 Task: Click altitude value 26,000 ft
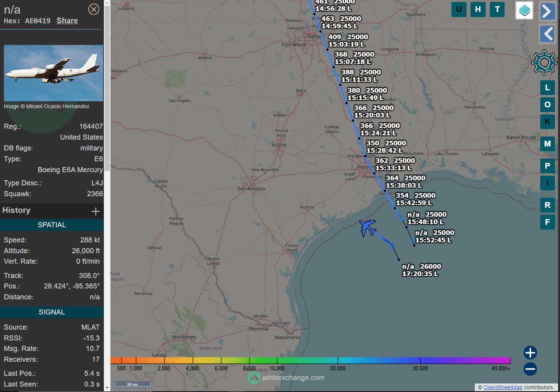86,251
